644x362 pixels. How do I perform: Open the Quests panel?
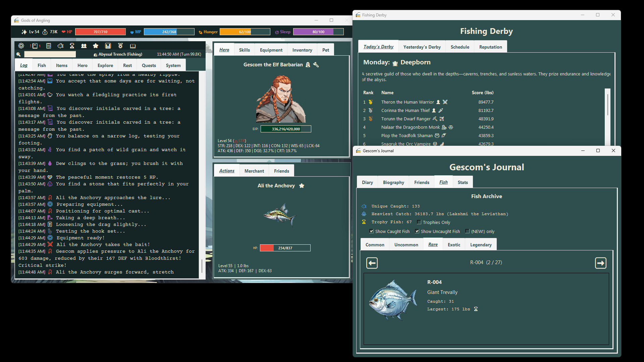pos(149,65)
